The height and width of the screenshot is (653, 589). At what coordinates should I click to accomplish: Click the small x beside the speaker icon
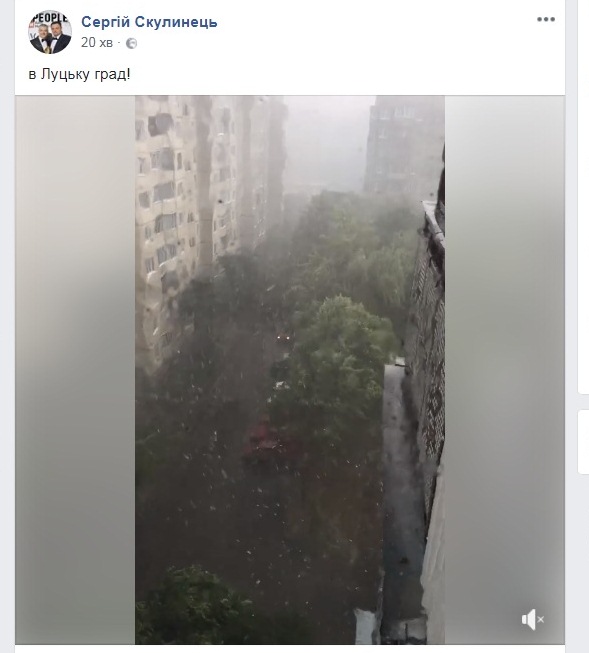(541, 620)
